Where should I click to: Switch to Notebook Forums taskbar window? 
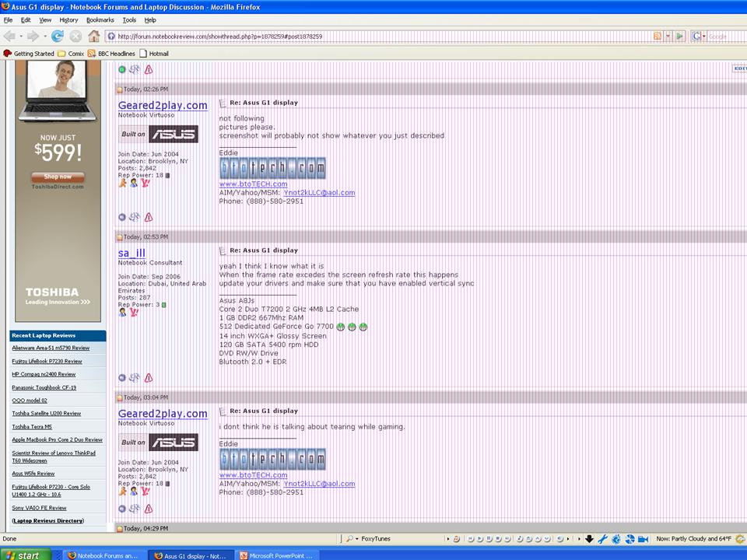click(103, 555)
